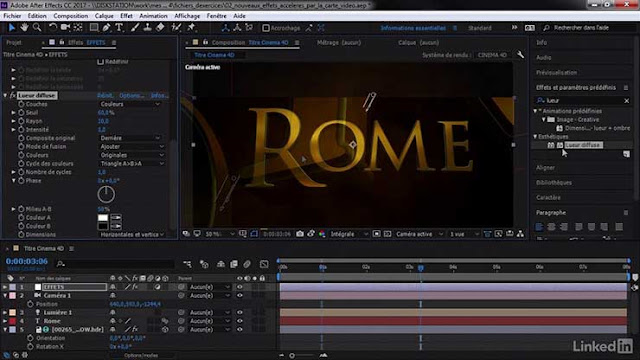The image size is (640, 360).
Task: Open the Fichier menu
Action: click(12, 16)
